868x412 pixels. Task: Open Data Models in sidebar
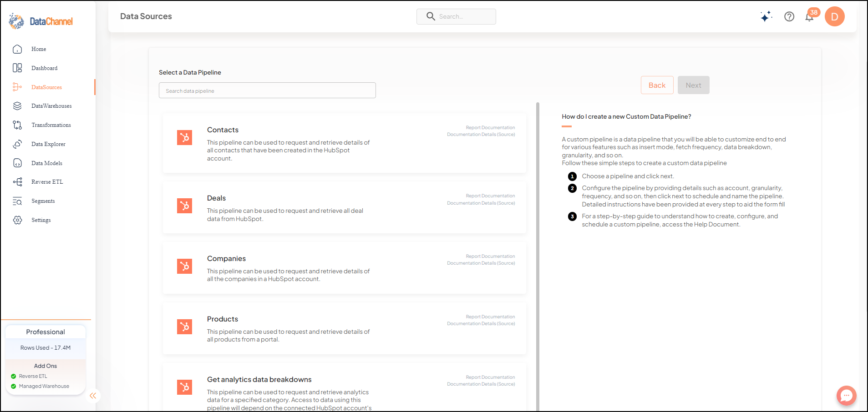click(x=47, y=163)
